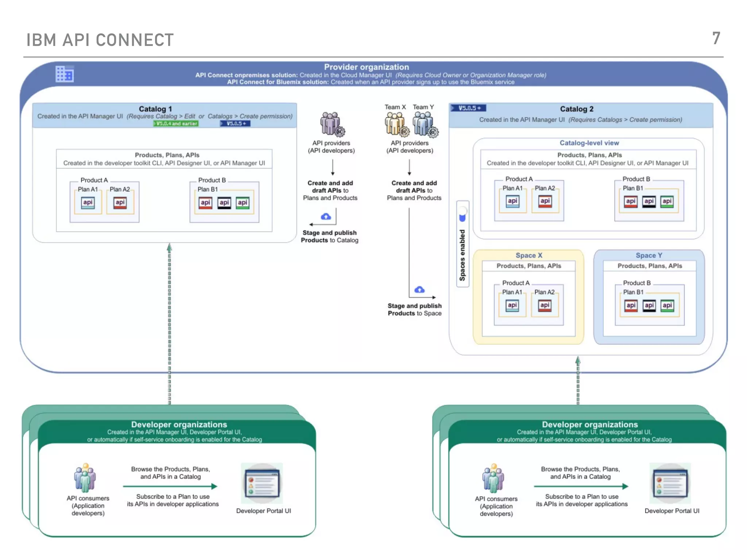Select Plan A2 api icon in Catalog 1

coord(120,203)
